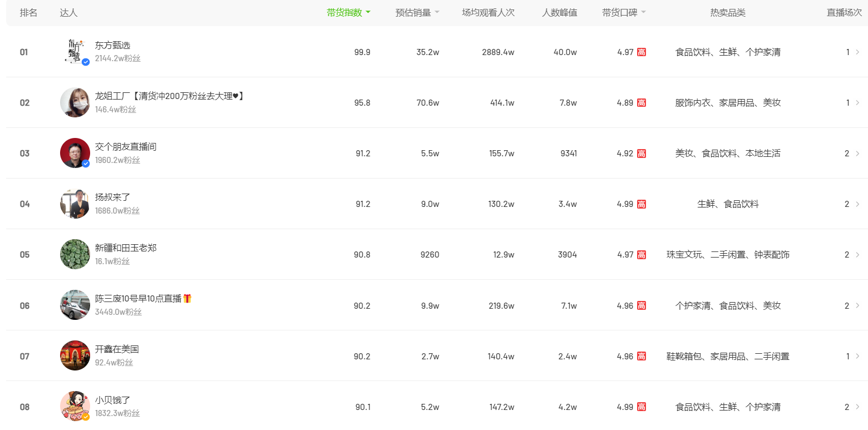Sort by 预估销量 column arrow
This screenshot has height=430, width=868.
point(437,13)
